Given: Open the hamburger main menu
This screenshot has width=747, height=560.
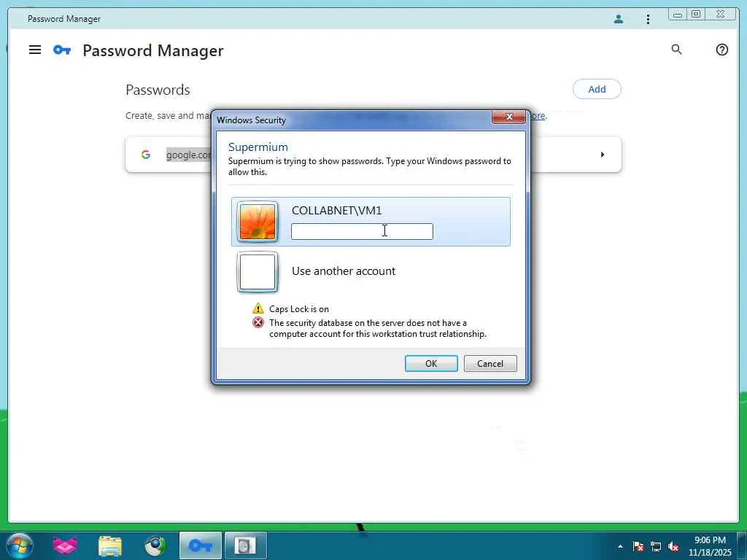Looking at the screenshot, I should tap(35, 50).
